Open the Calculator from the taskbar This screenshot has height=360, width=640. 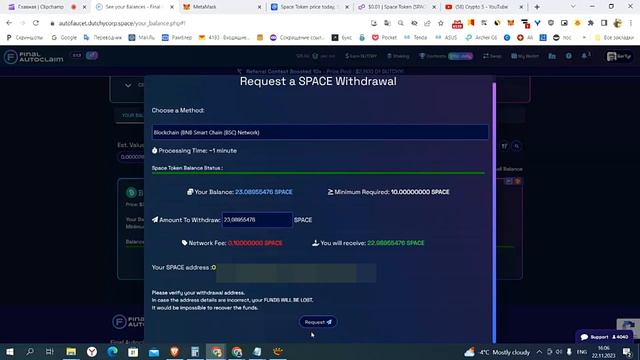pos(195,351)
